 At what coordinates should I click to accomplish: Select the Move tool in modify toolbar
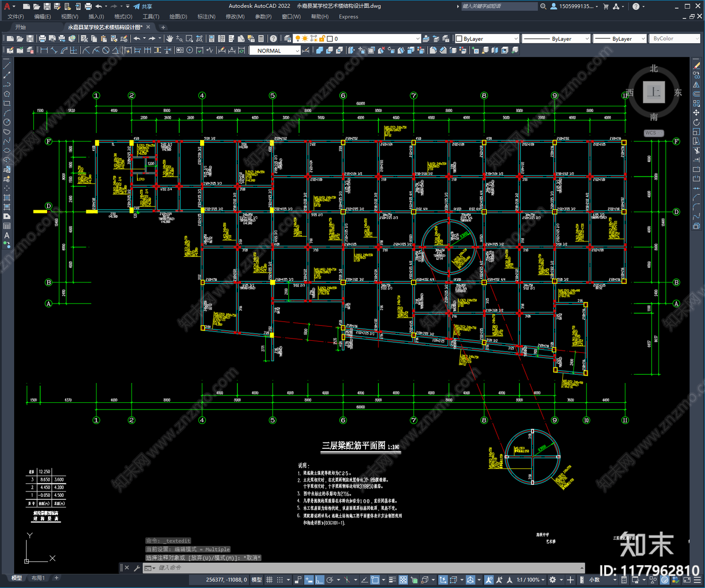point(696,113)
